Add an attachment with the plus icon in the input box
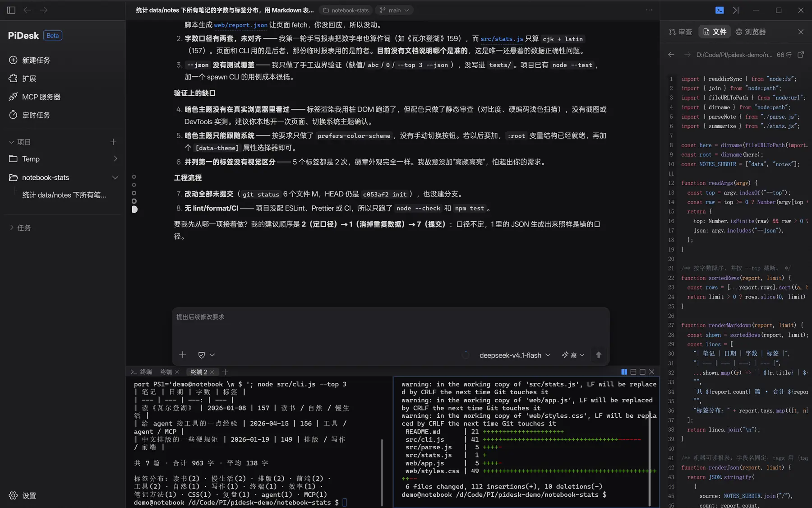Viewport: 812px width, 508px height. (182, 355)
